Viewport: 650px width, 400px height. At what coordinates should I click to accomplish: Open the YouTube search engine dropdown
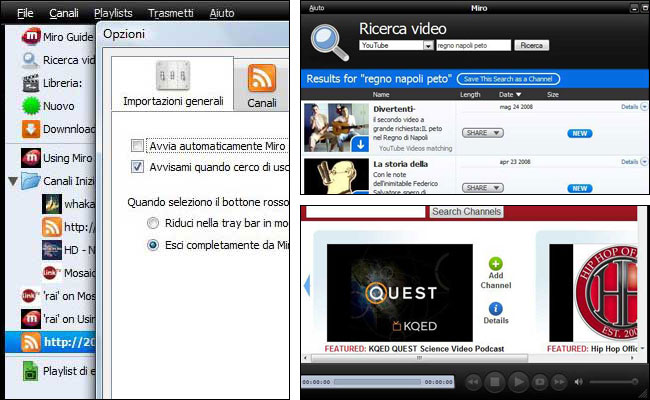point(428,46)
